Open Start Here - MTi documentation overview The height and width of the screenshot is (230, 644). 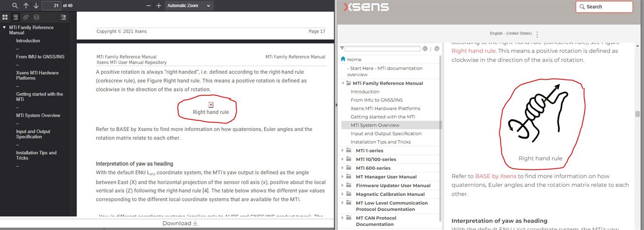tap(385, 71)
